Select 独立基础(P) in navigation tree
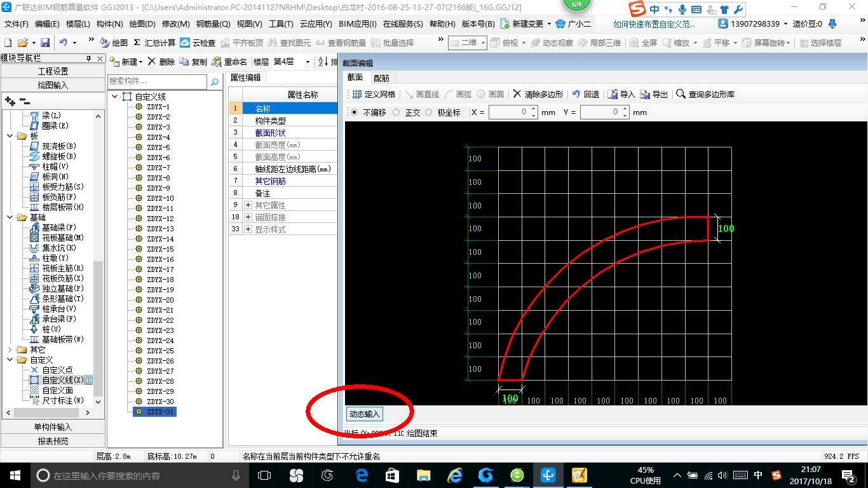The height and width of the screenshot is (488, 868). click(56, 288)
